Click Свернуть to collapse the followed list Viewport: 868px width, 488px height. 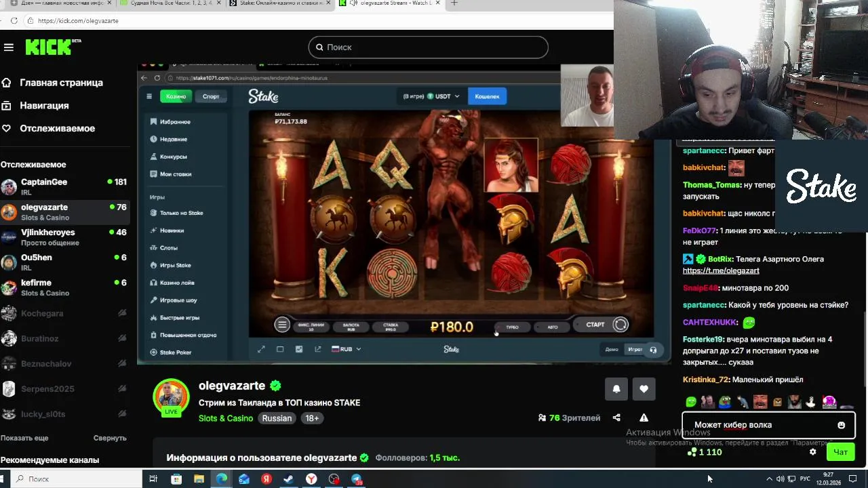[110, 438]
